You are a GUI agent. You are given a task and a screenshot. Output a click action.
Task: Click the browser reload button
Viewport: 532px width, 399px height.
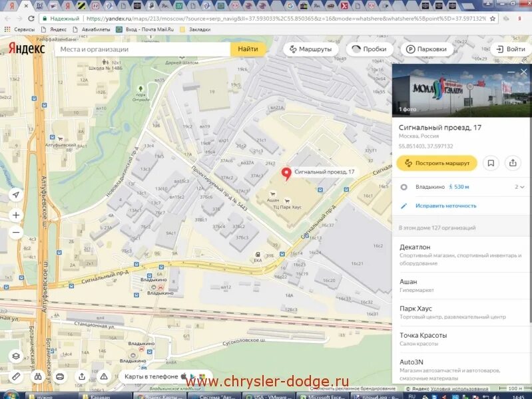tap(31, 19)
